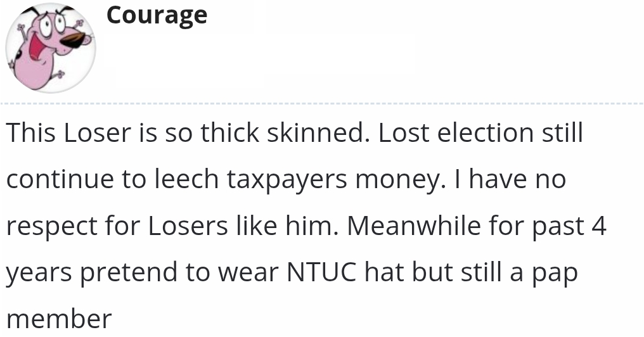The image size is (644, 337).
Task: Click the dashed separator line under the header
Action: point(322,103)
